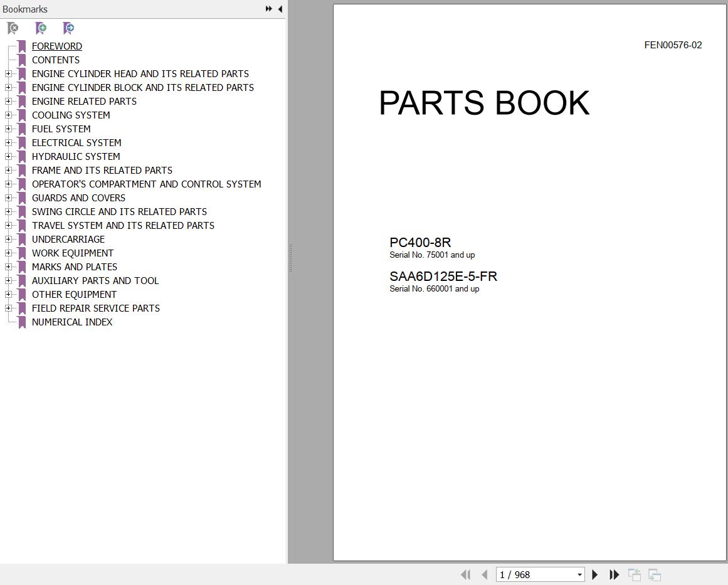Click document number FEN00576-02
This screenshot has height=585, width=728.
point(673,45)
